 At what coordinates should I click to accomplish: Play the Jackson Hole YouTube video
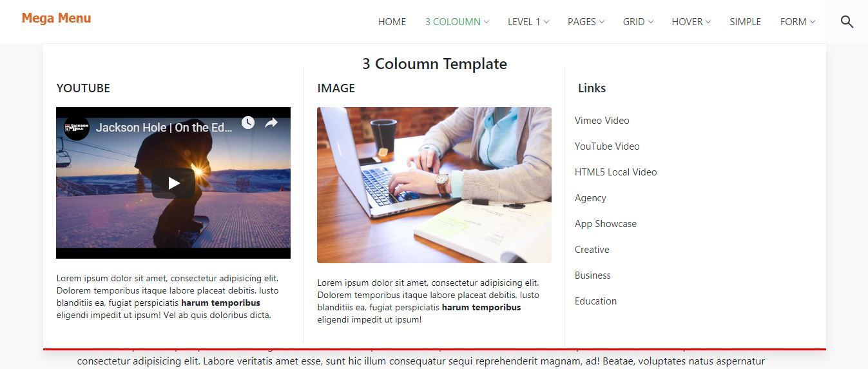[x=173, y=183]
